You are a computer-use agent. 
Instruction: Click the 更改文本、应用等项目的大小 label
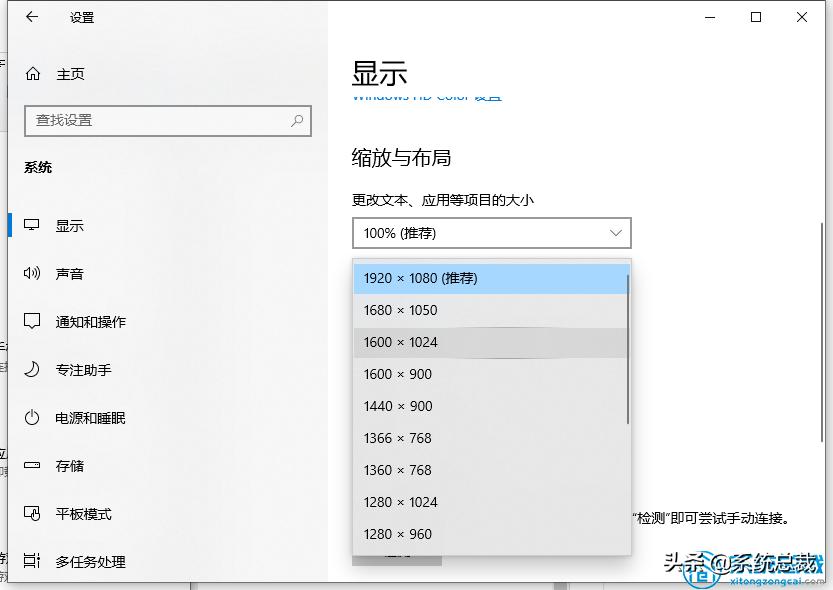tap(443, 200)
